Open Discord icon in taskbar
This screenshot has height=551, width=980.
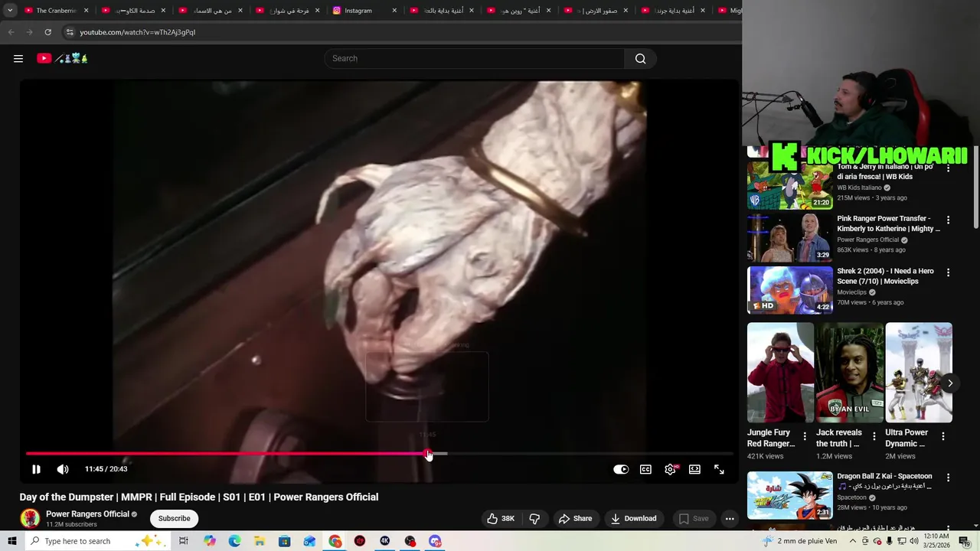[x=435, y=541]
